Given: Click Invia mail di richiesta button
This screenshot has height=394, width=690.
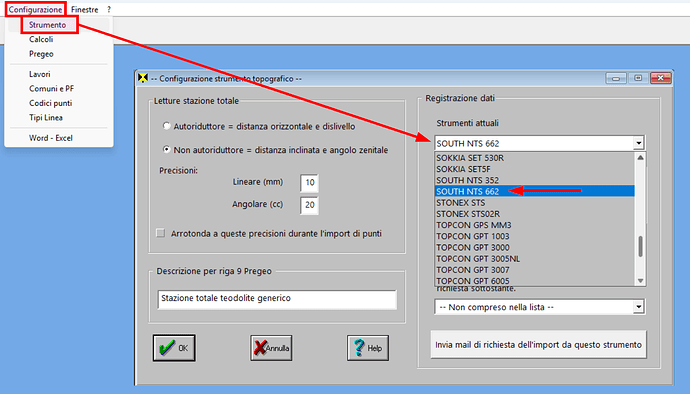Looking at the screenshot, I should pos(538,345).
